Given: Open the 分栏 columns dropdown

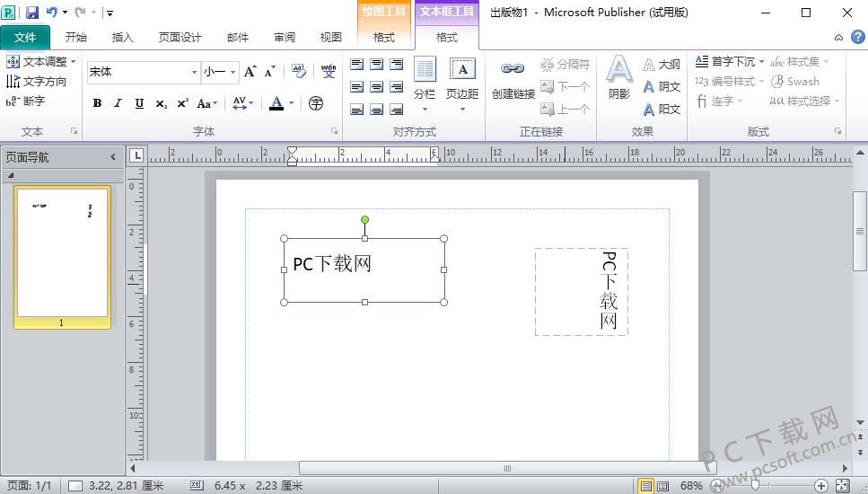Looking at the screenshot, I should tap(425, 84).
